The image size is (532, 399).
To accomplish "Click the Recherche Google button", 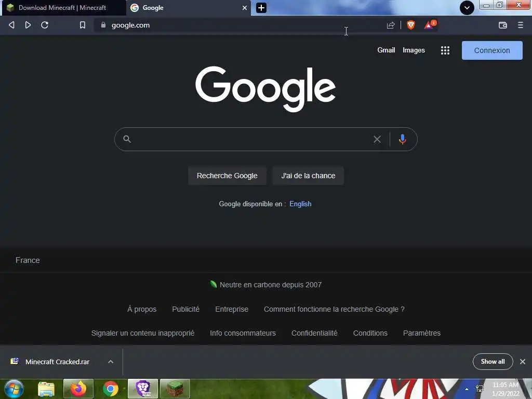I will (x=227, y=176).
